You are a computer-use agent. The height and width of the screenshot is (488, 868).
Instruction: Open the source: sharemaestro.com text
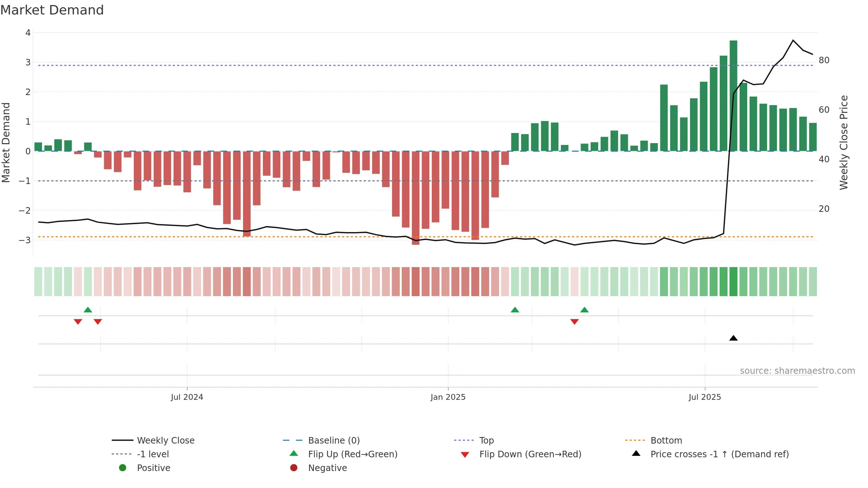[x=797, y=371]
